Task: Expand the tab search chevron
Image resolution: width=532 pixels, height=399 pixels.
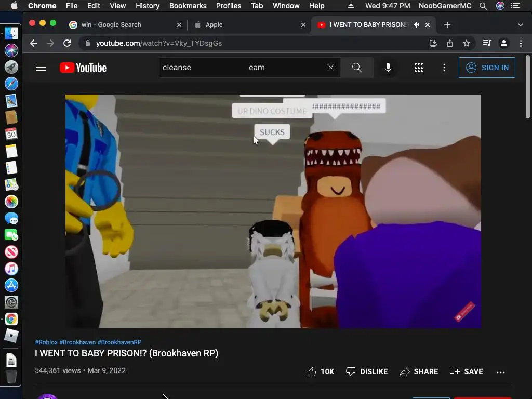Action: [521, 25]
